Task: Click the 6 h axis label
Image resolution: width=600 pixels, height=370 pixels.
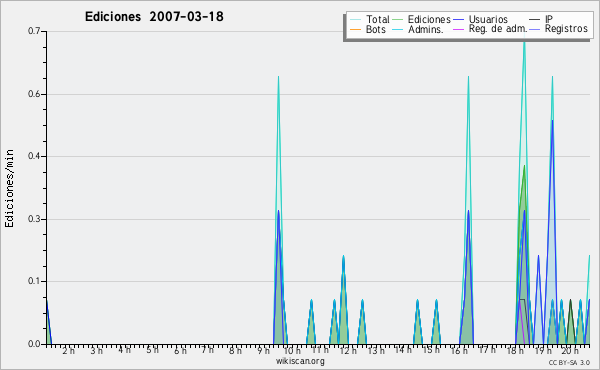Action: click(x=180, y=351)
